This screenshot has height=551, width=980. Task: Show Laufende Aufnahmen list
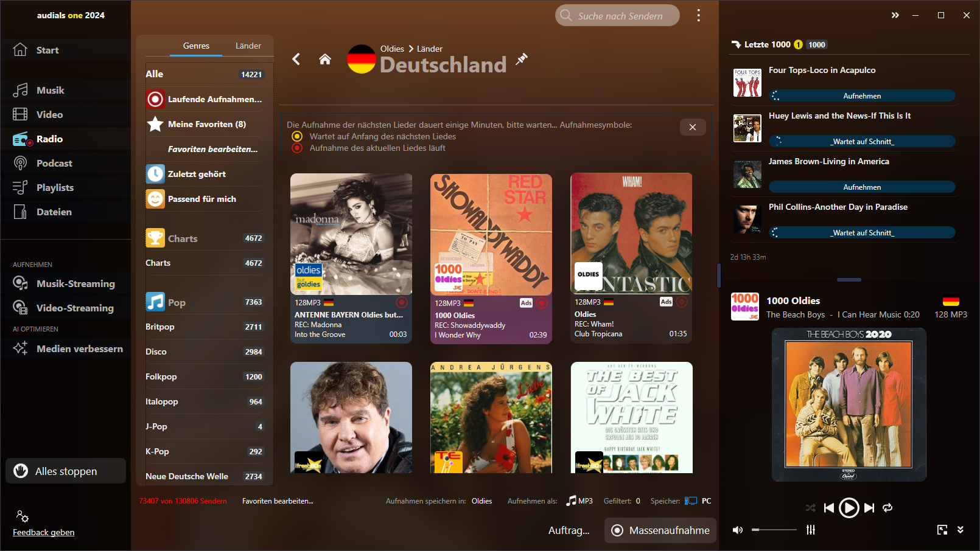point(205,99)
